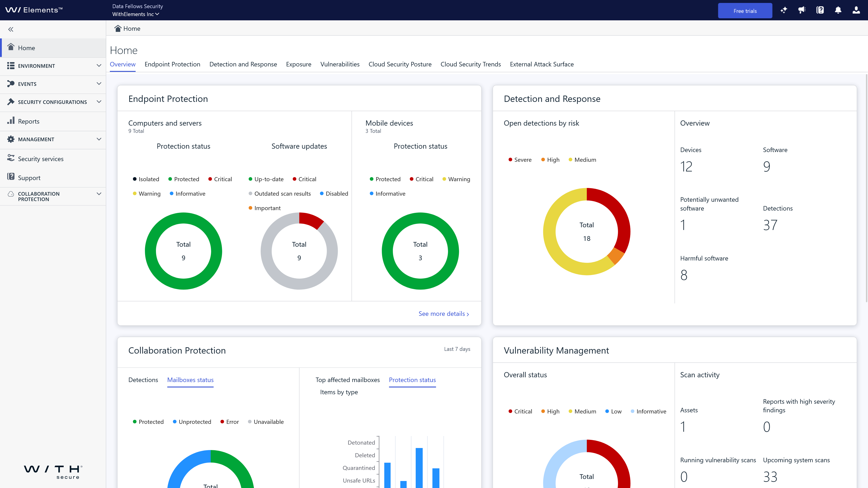Click the Support question mark icon
The height and width of the screenshot is (488, 868).
tap(11, 177)
